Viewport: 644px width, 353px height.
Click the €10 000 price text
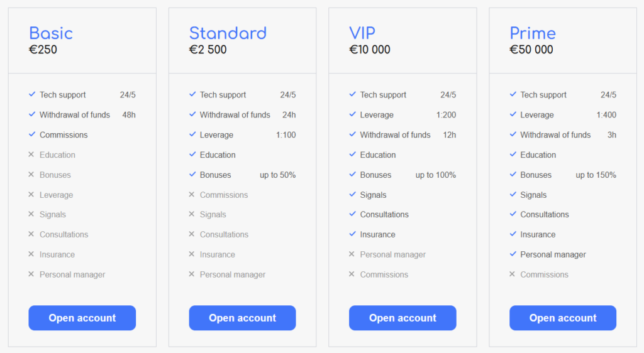coord(370,50)
